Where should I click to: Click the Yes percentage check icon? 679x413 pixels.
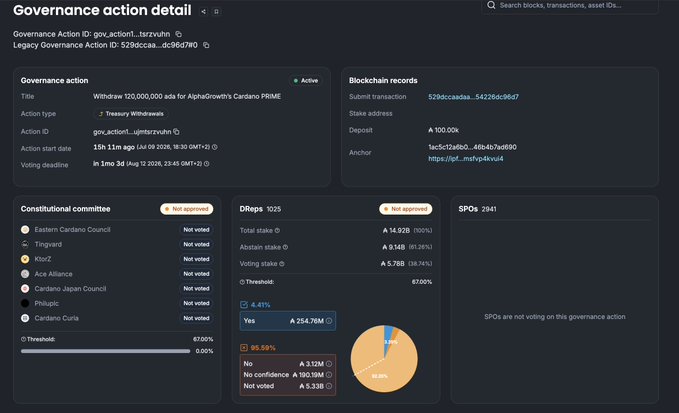tap(244, 305)
